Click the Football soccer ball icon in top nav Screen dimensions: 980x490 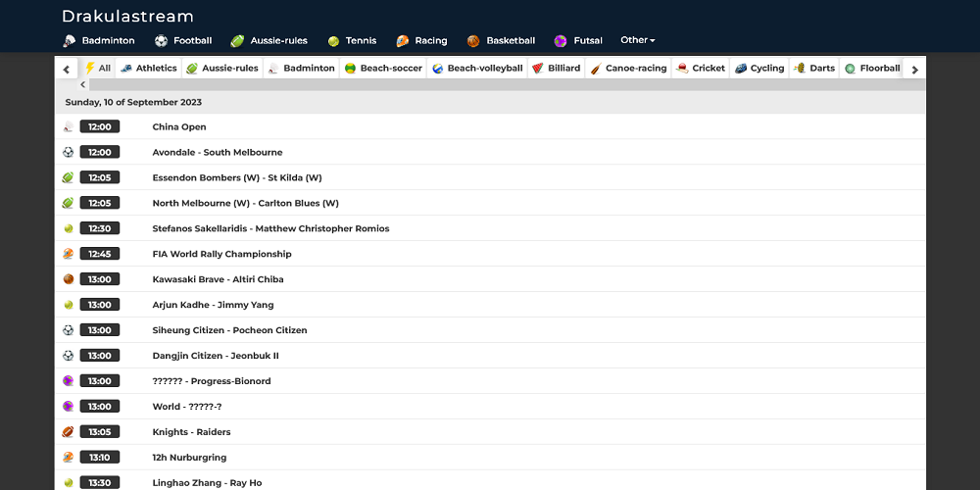pyautogui.click(x=162, y=40)
